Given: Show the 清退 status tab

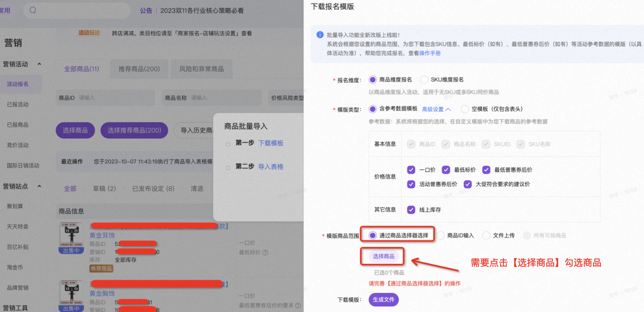Looking at the screenshot, I should coord(197,188).
